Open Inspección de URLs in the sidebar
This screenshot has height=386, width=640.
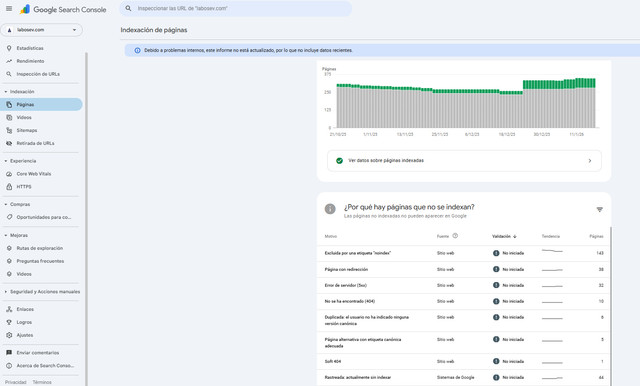tap(38, 74)
